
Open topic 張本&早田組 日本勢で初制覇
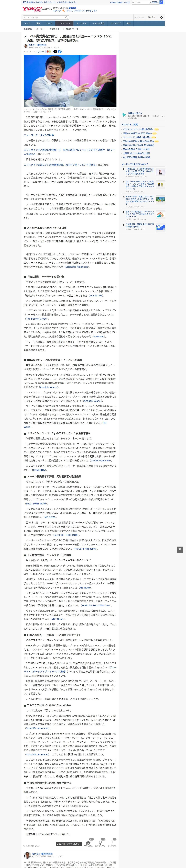tap(136, 149)
